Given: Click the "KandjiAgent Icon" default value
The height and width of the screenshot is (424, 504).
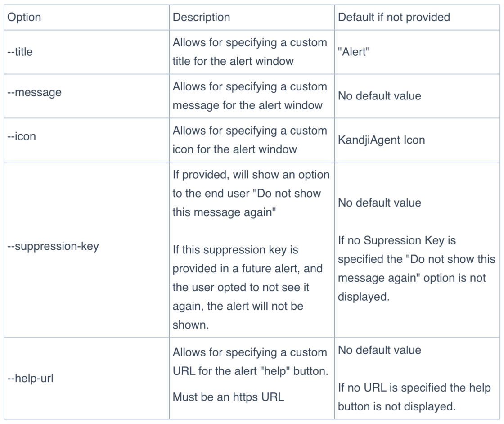Looking at the screenshot, I should [x=381, y=140].
